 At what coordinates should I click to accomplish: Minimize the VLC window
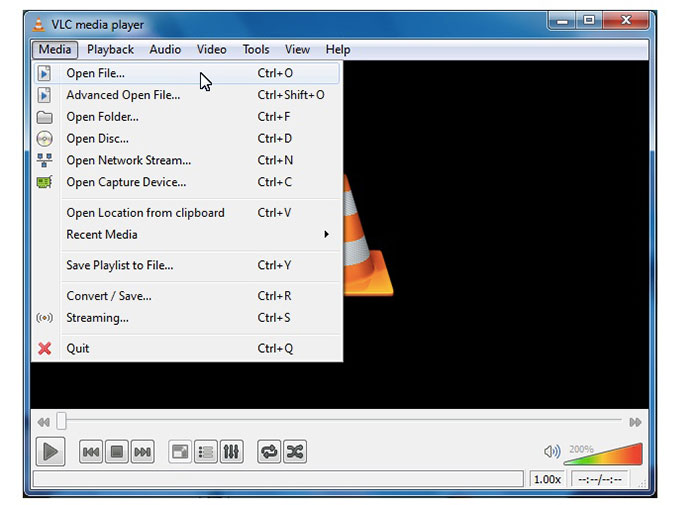(562, 21)
